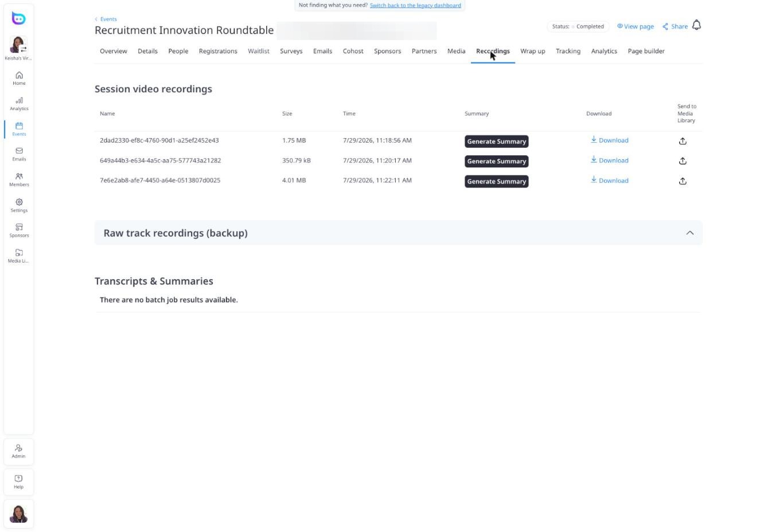Switch to the Waitlist tab
This screenshot has width=760, height=532.
259,51
